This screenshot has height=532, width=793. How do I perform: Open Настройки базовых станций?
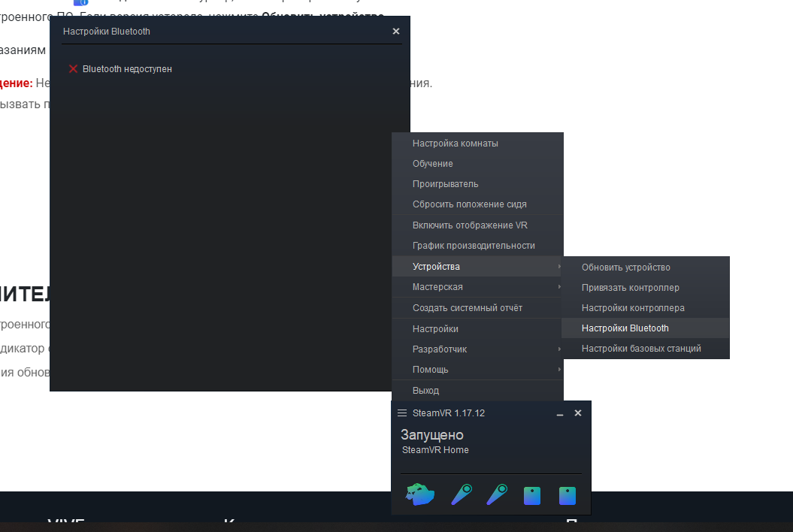coord(646,349)
